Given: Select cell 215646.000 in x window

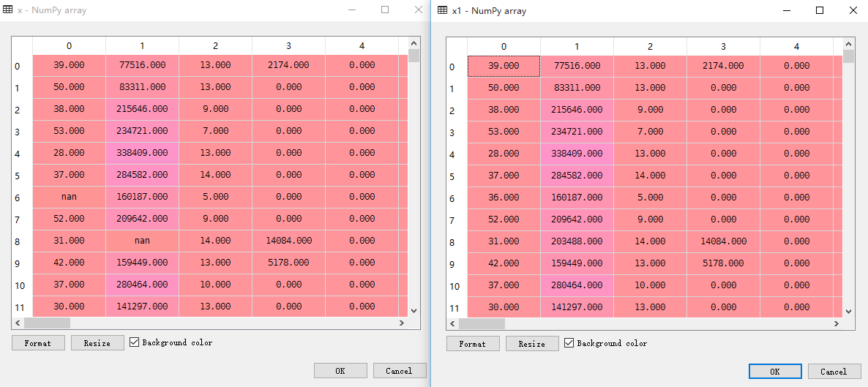Looking at the screenshot, I should coord(142,109).
